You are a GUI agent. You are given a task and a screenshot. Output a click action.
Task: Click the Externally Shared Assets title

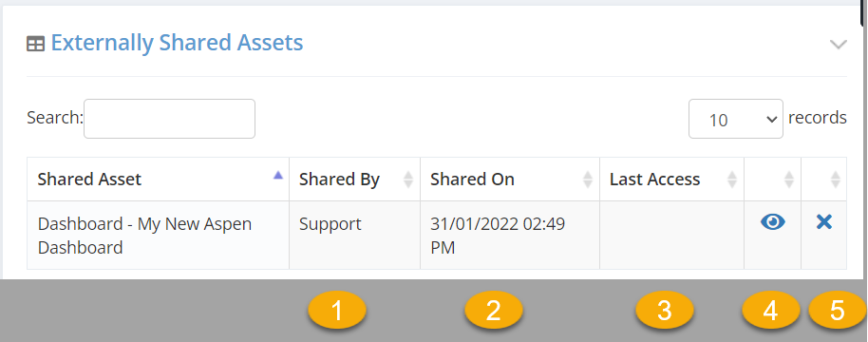[x=178, y=43]
